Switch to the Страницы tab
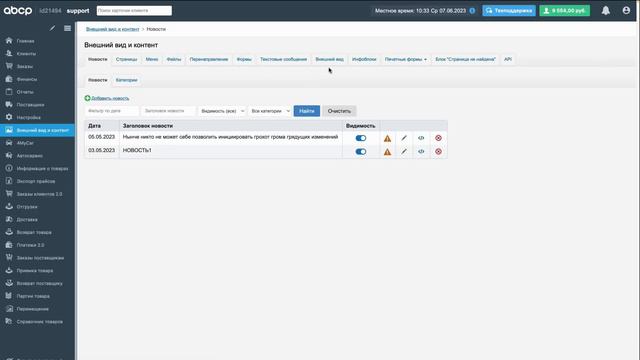Viewport: 640px width, 360px height. click(127, 59)
